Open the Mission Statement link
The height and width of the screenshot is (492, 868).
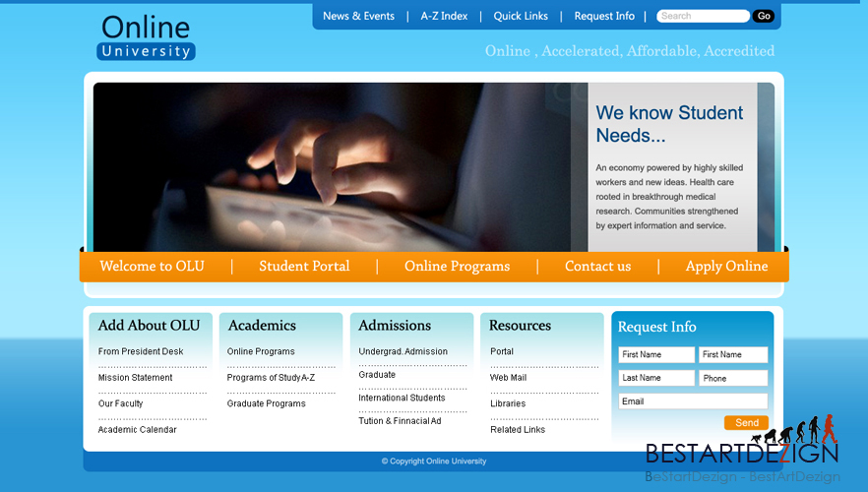135,378
